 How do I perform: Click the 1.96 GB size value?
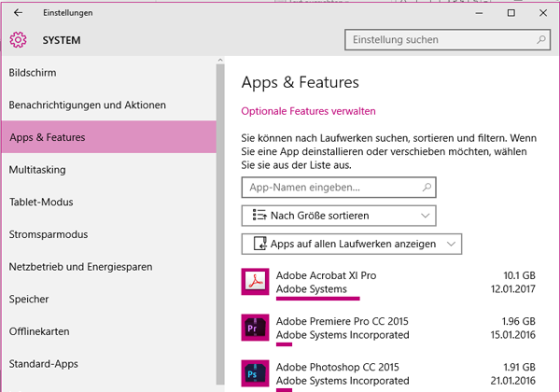coord(518,321)
